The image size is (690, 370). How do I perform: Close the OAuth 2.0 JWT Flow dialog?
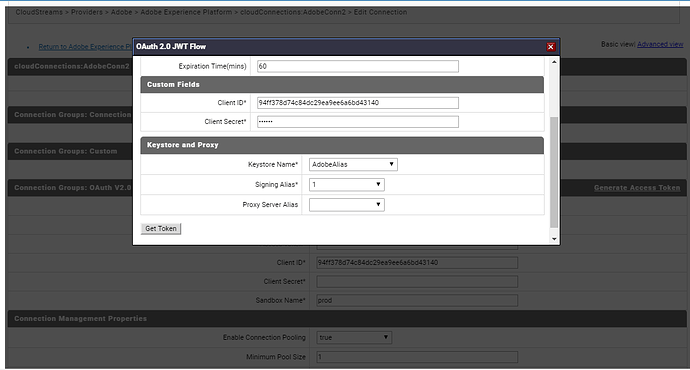pos(550,47)
